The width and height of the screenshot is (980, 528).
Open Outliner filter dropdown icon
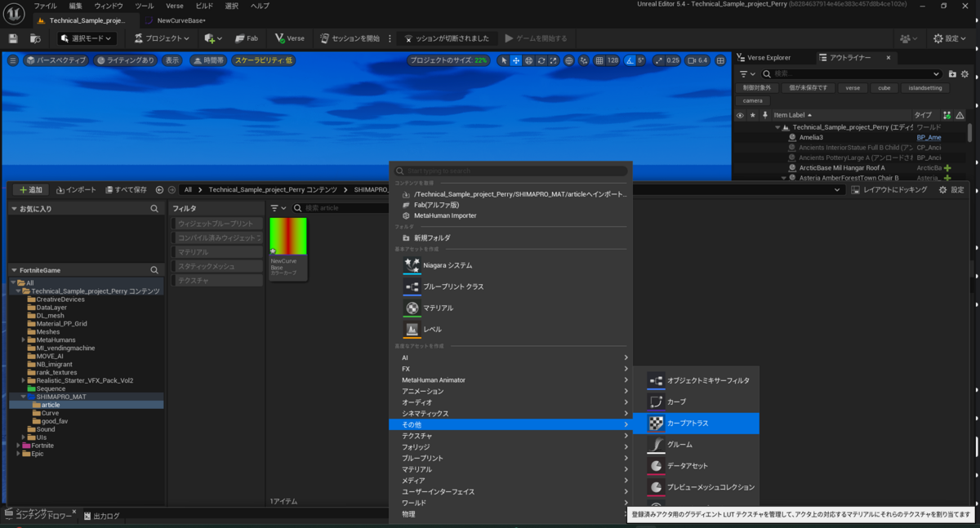pyautogui.click(x=746, y=74)
